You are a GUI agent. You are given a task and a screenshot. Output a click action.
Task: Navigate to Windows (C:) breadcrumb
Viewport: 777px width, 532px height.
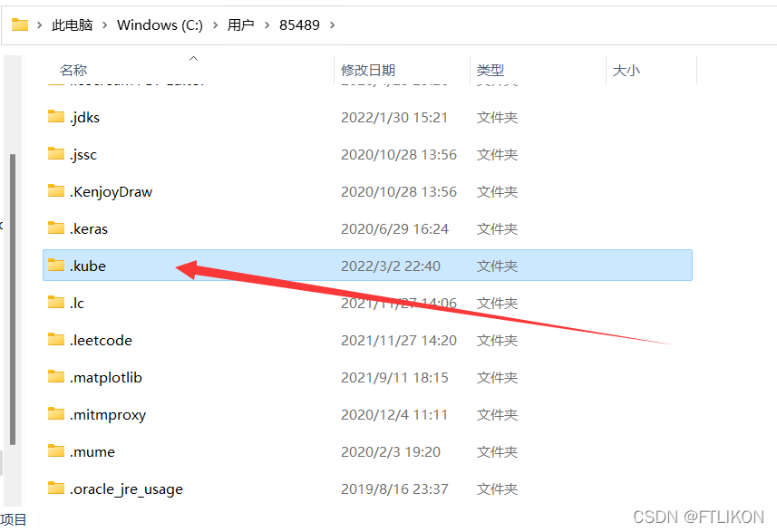160,24
